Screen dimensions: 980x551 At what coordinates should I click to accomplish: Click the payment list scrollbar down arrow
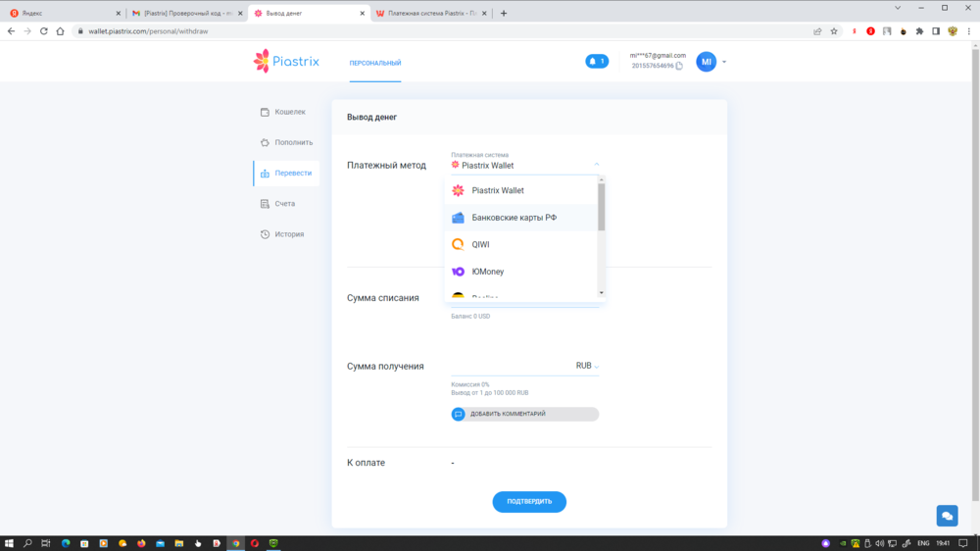601,292
